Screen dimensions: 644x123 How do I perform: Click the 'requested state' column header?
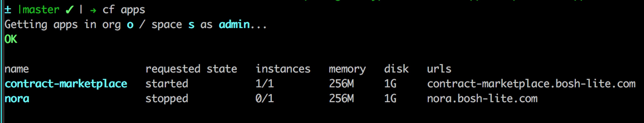[x=191, y=69]
